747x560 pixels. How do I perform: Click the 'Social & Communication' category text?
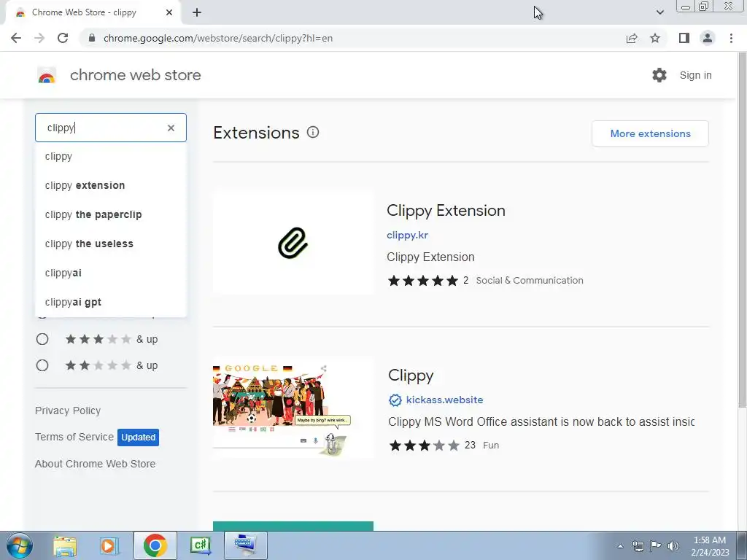click(530, 281)
